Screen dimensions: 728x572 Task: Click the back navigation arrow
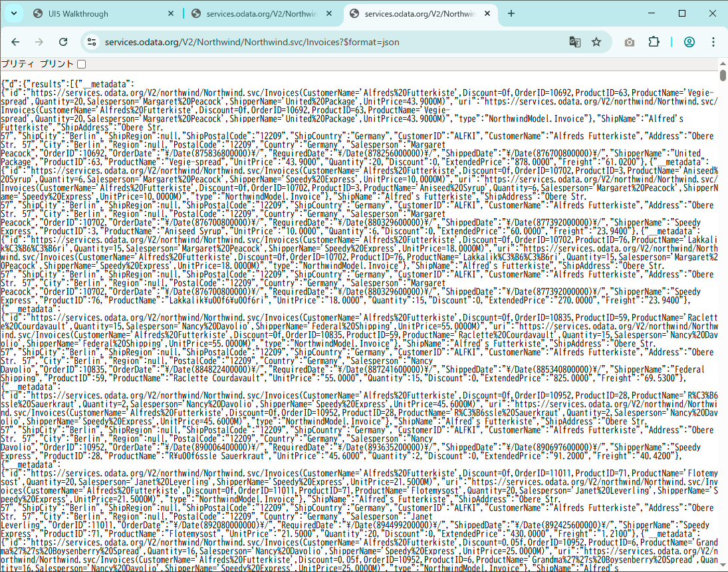pyautogui.click(x=15, y=41)
